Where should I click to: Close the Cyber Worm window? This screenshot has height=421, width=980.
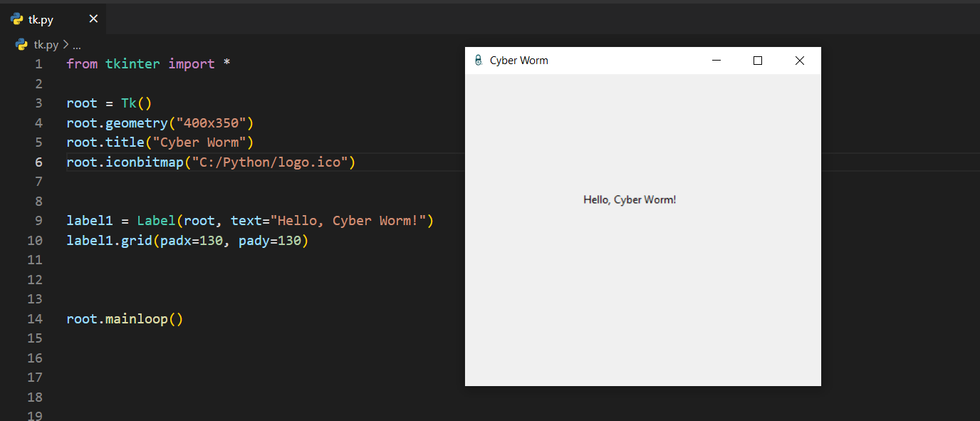click(799, 61)
